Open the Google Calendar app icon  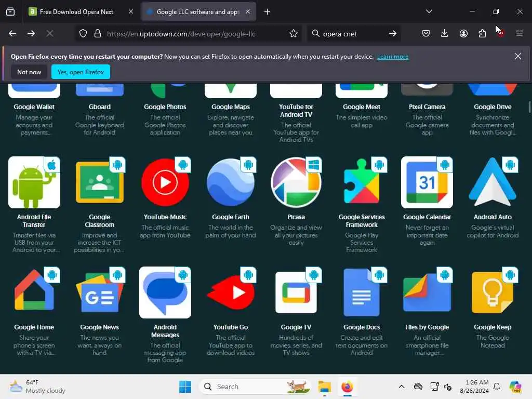(427, 182)
